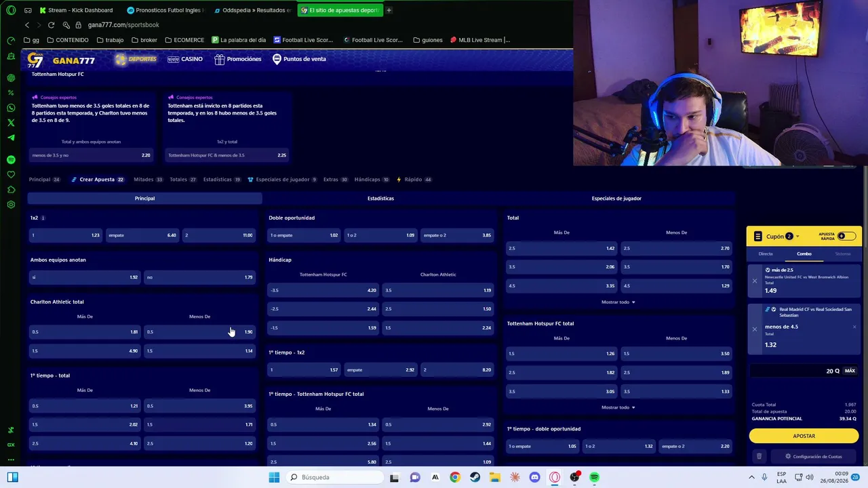Delete all bets with trash icon
The width and height of the screenshot is (868, 488).
tap(759, 456)
